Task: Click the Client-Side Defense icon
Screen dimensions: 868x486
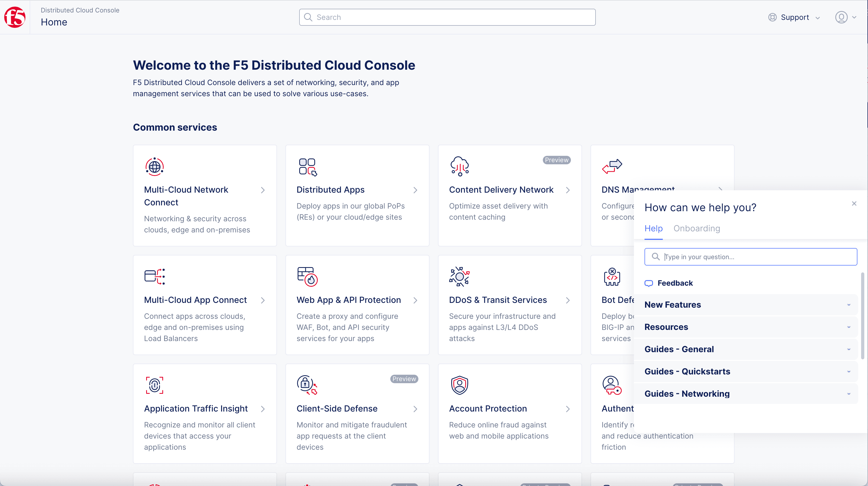Action: point(307,385)
